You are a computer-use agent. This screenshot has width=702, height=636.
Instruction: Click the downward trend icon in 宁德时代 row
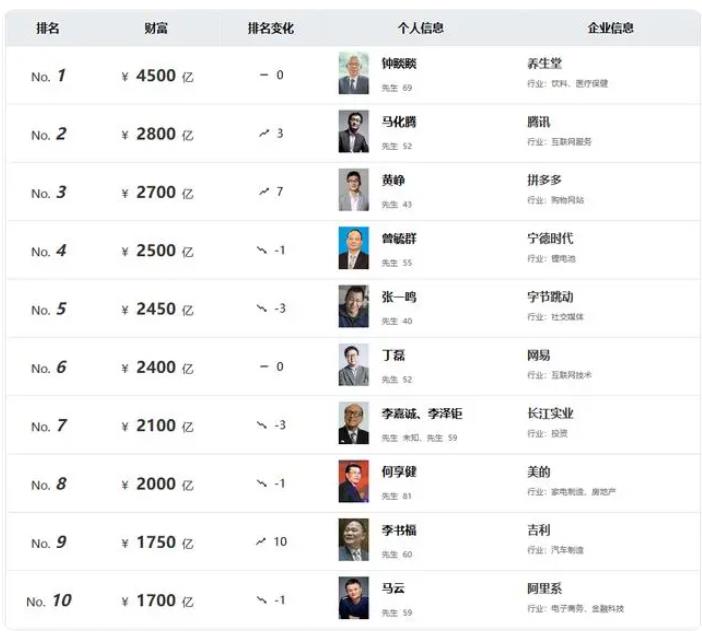262,250
